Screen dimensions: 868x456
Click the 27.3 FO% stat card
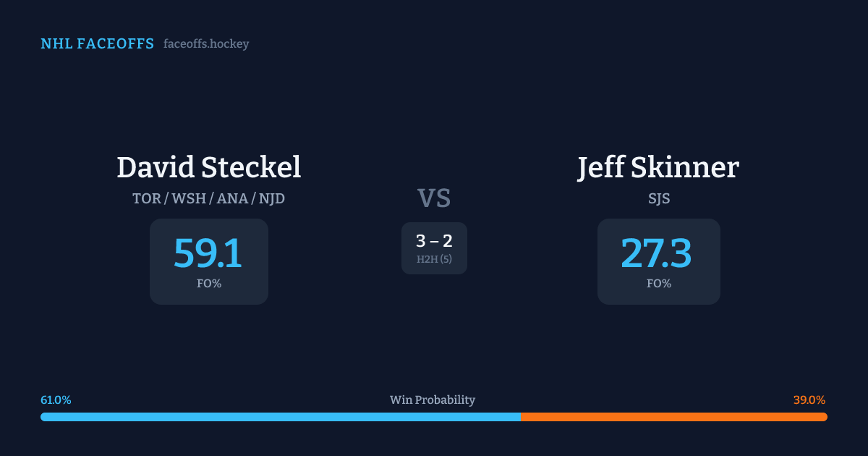tap(658, 261)
